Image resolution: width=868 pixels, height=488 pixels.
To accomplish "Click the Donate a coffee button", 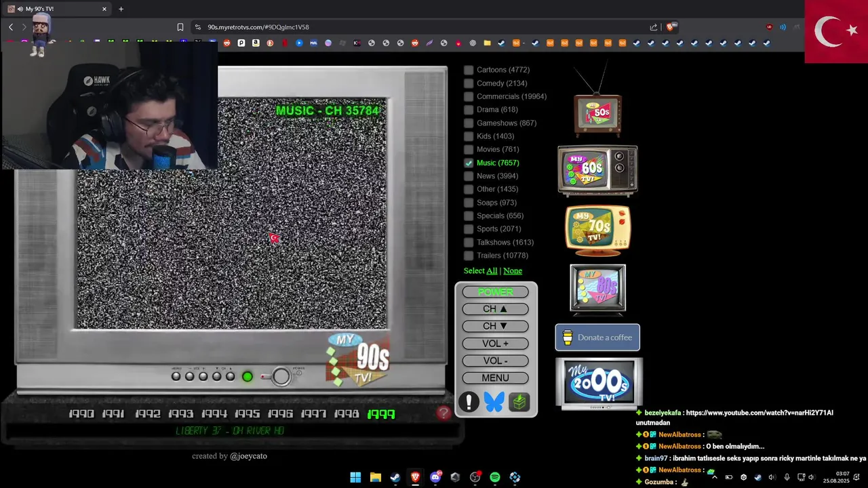I will pyautogui.click(x=597, y=338).
